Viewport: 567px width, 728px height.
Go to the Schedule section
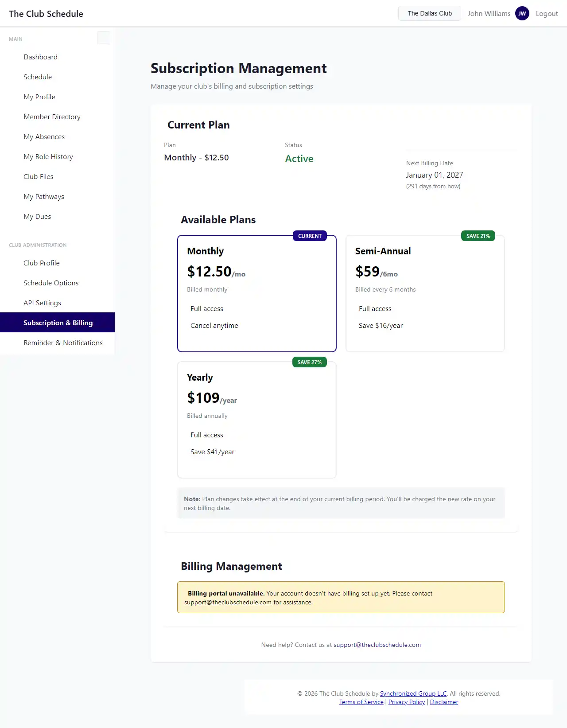point(38,77)
